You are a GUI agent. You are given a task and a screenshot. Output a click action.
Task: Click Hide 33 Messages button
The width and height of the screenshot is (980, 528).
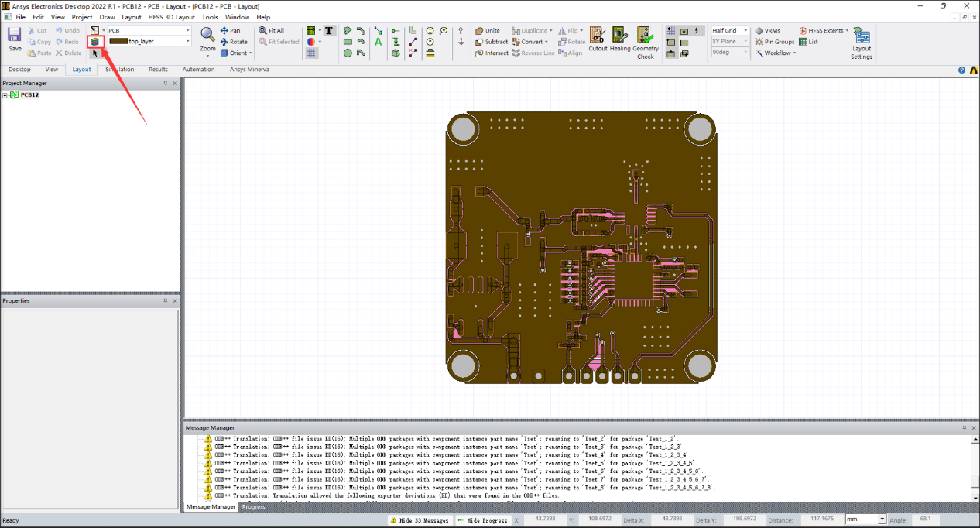420,520
